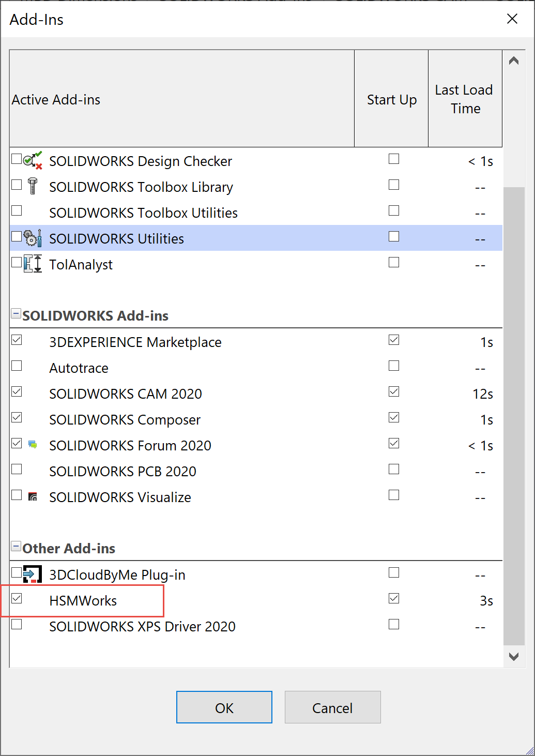
Task: Click the 3DCloudByMe Plug-in icon
Action: tap(33, 574)
